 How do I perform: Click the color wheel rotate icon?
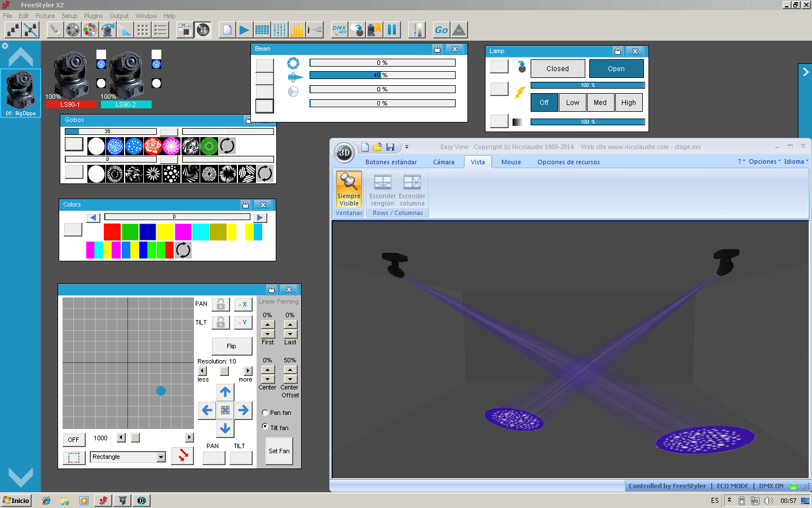[183, 249]
